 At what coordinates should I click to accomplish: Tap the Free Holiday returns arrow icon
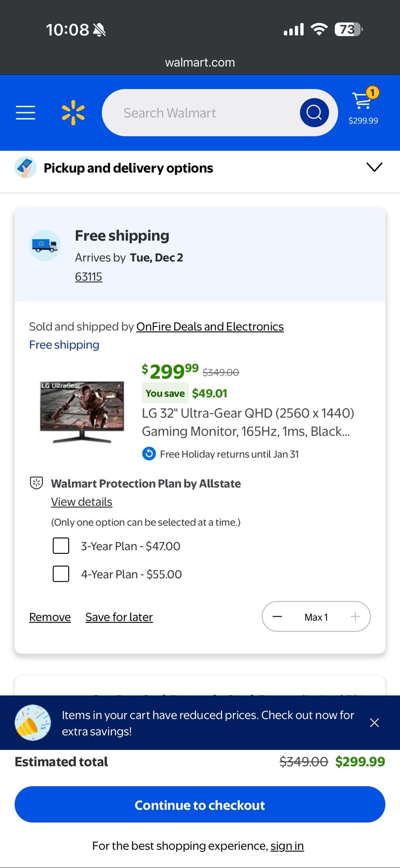149,453
